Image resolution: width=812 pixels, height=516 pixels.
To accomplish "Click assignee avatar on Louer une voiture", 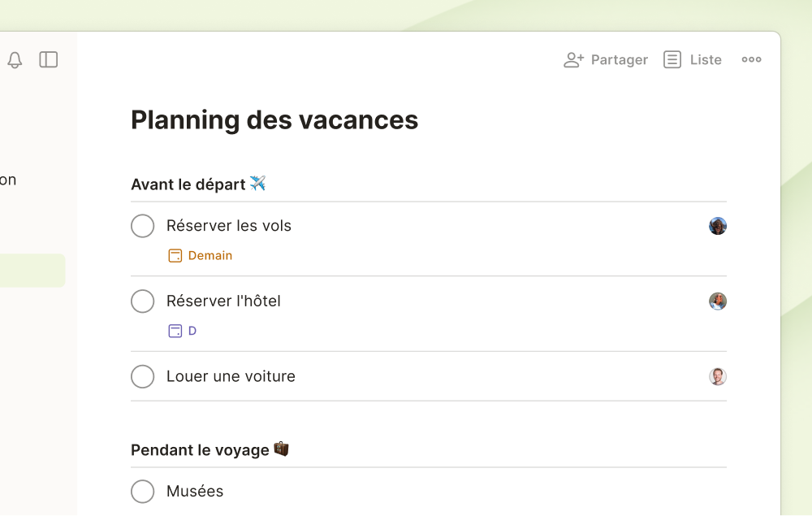I will [718, 376].
